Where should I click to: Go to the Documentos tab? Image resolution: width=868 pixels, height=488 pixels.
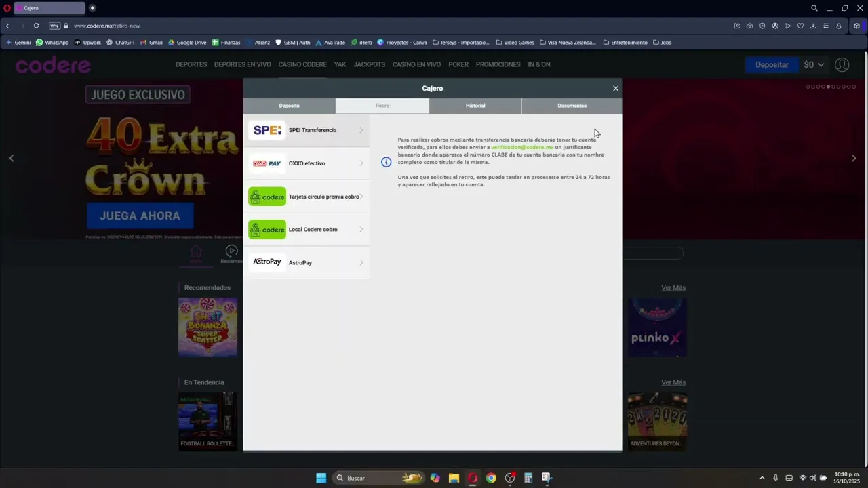click(x=572, y=106)
